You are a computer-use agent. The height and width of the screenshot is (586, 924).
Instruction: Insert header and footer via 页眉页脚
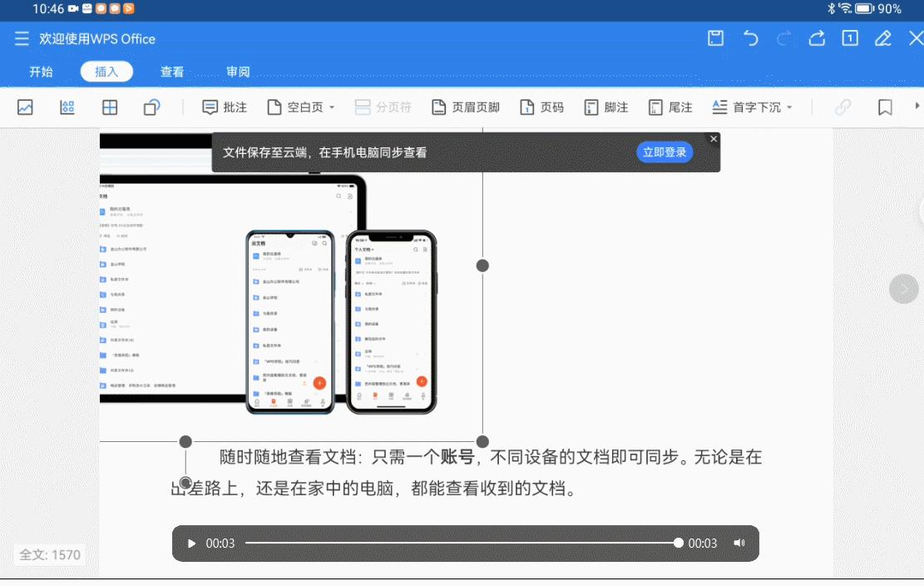[x=465, y=107]
